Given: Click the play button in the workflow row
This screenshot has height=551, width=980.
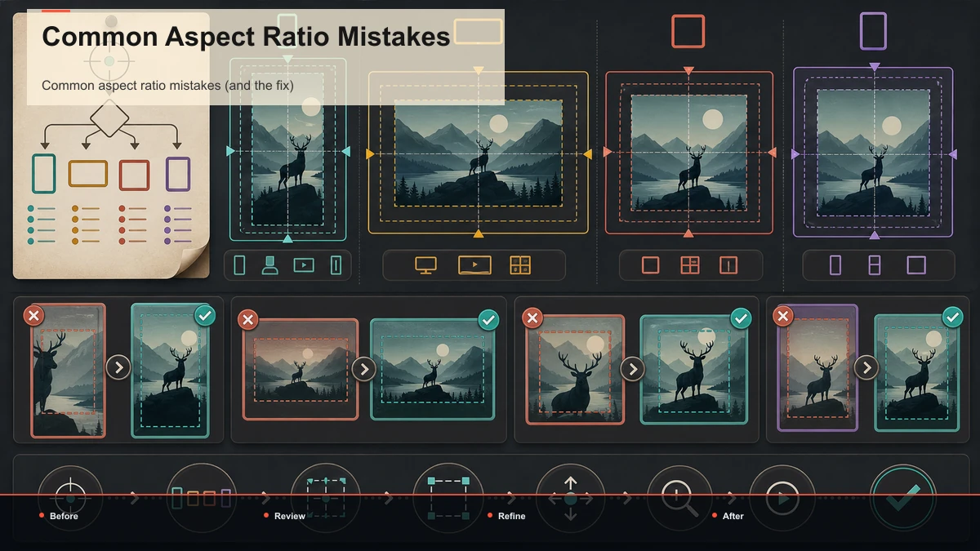Looking at the screenshot, I should [782, 498].
